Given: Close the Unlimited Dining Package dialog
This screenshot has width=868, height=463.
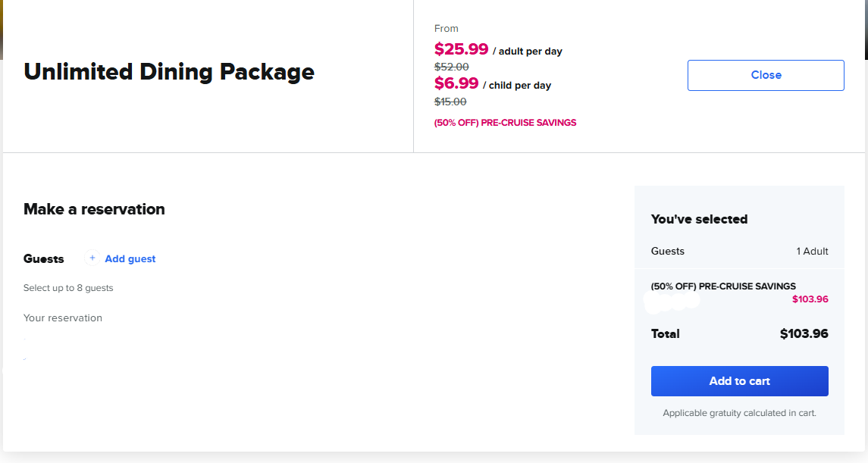Looking at the screenshot, I should [x=766, y=75].
